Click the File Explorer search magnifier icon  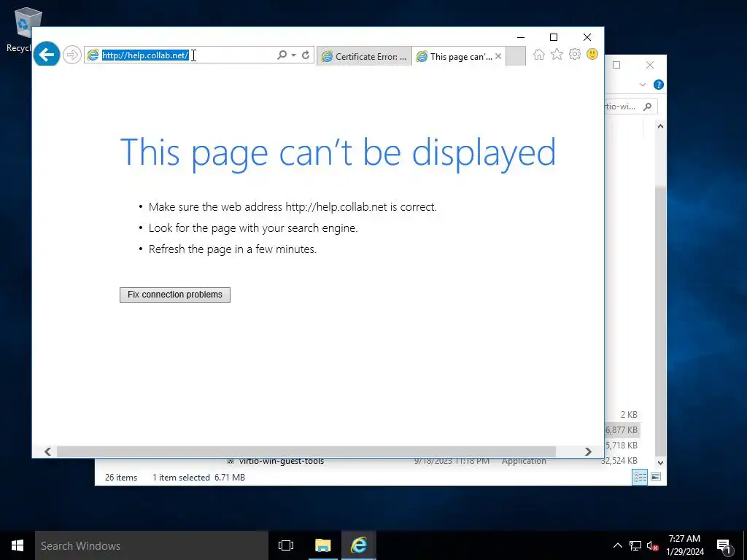tap(648, 106)
